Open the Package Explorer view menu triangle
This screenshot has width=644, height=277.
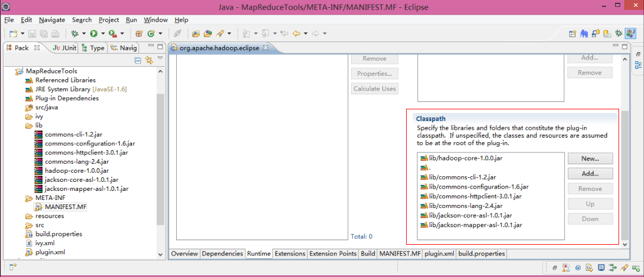[160, 58]
